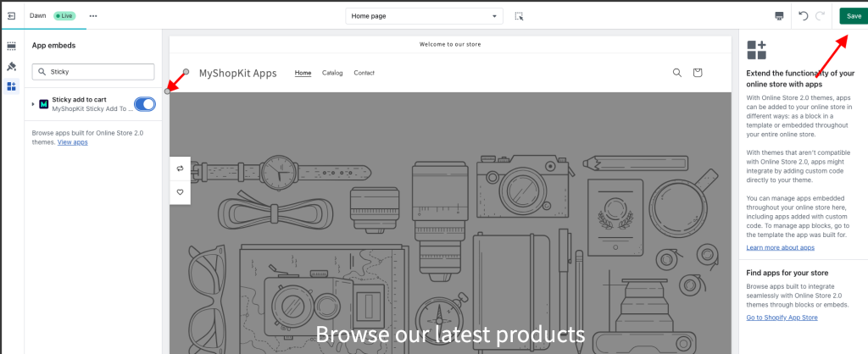This screenshot has height=354, width=868.
Task: Click the store search magnifier icon
Action: (x=676, y=73)
